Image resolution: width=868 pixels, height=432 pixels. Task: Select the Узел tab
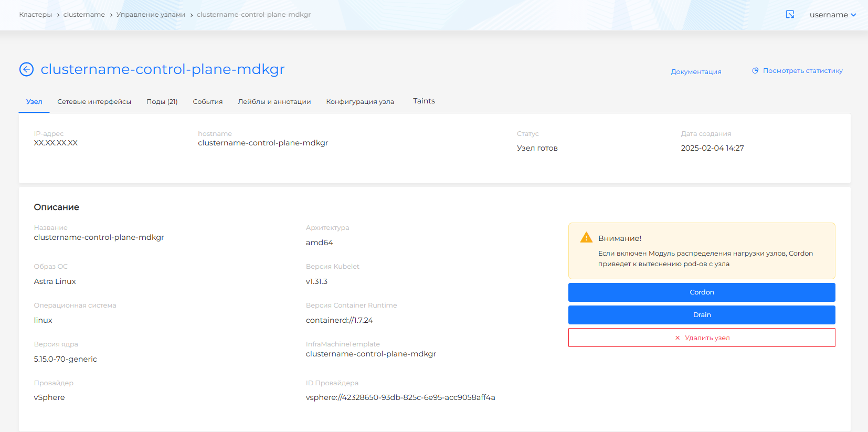(x=34, y=102)
